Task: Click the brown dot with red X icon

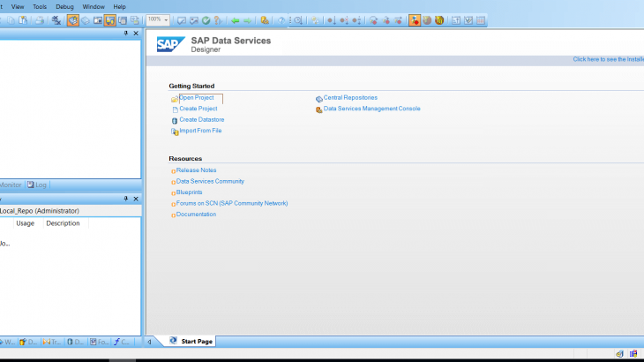Action: [344, 20]
